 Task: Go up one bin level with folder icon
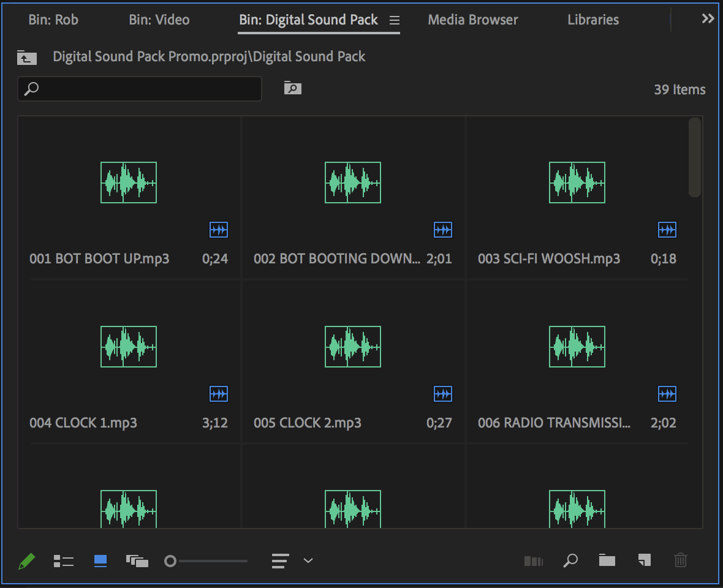pos(27,58)
